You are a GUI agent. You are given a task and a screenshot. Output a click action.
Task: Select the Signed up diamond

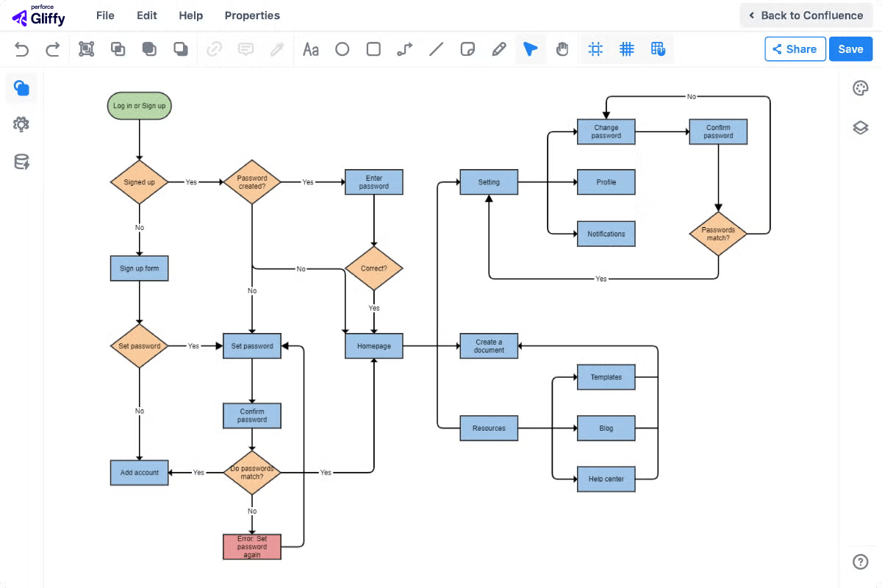tap(139, 182)
